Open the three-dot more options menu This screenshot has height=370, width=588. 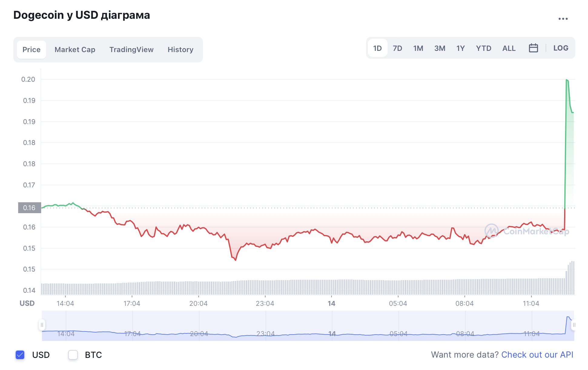click(x=563, y=19)
